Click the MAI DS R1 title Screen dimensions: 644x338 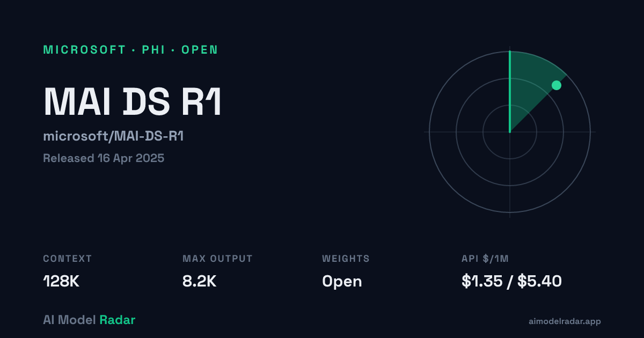click(133, 101)
